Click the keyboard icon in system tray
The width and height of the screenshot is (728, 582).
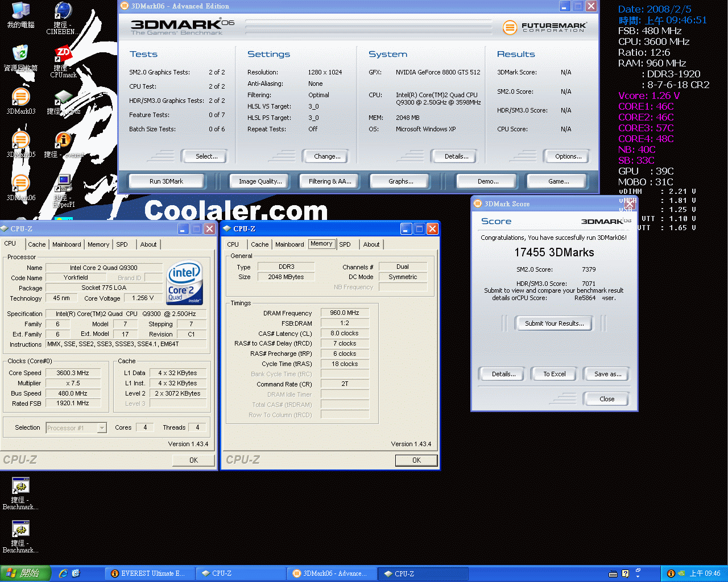tap(613, 573)
